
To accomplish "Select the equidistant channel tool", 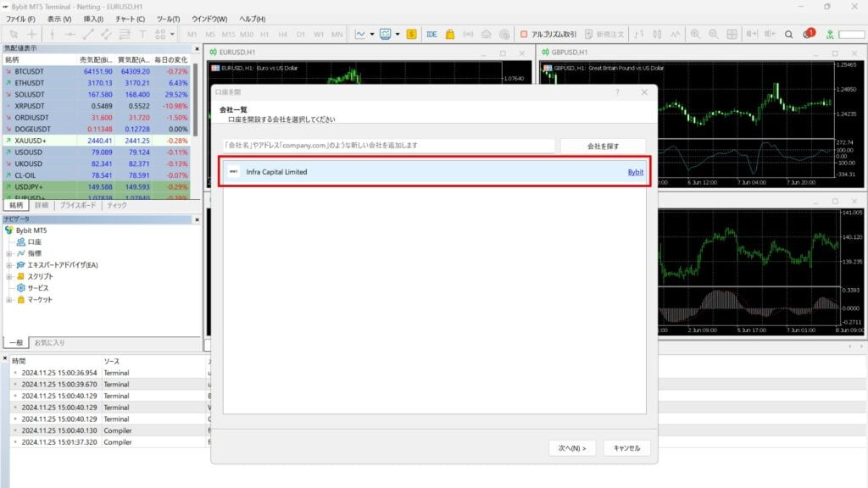I will coord(106,34).
